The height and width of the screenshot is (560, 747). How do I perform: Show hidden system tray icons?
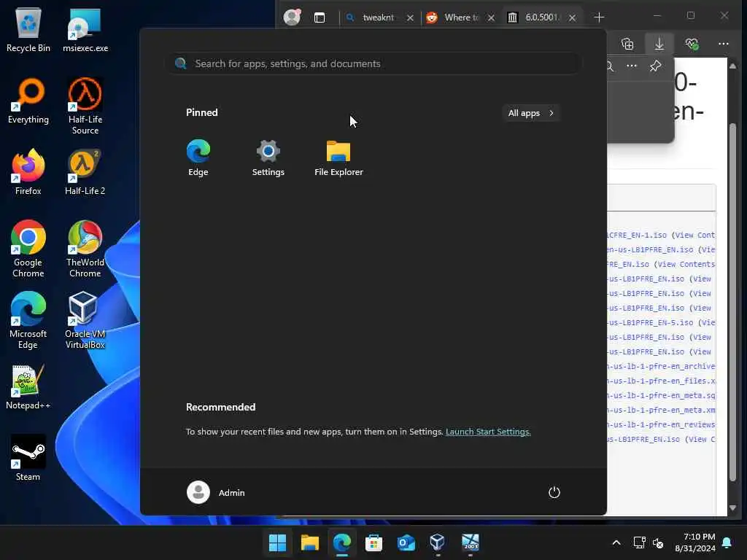click(x=616, y=542)
